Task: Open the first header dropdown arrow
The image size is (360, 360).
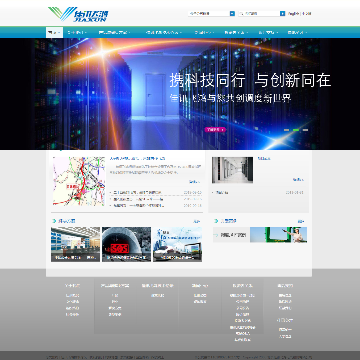Action: tap(232, 14)
